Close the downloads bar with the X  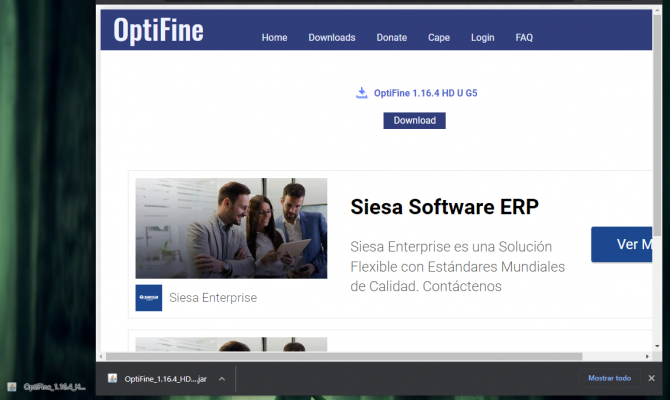click(x=652, y=379)
